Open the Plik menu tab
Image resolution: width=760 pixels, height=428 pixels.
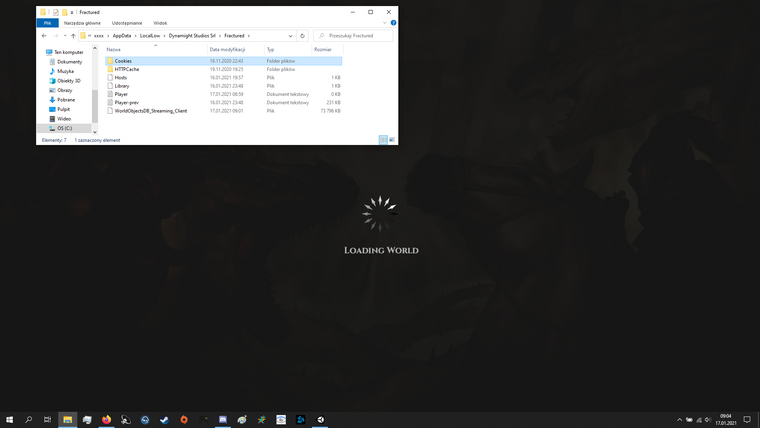(x=47, y=22)
